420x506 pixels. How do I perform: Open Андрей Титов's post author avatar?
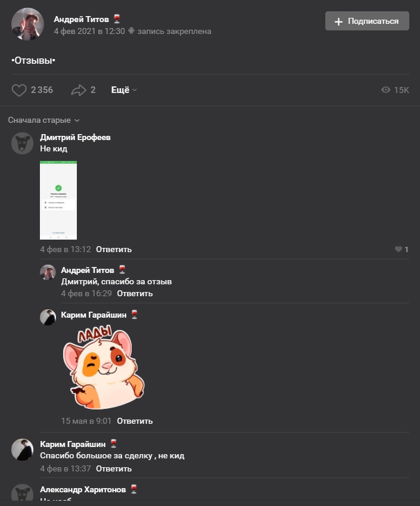(28, 24)
